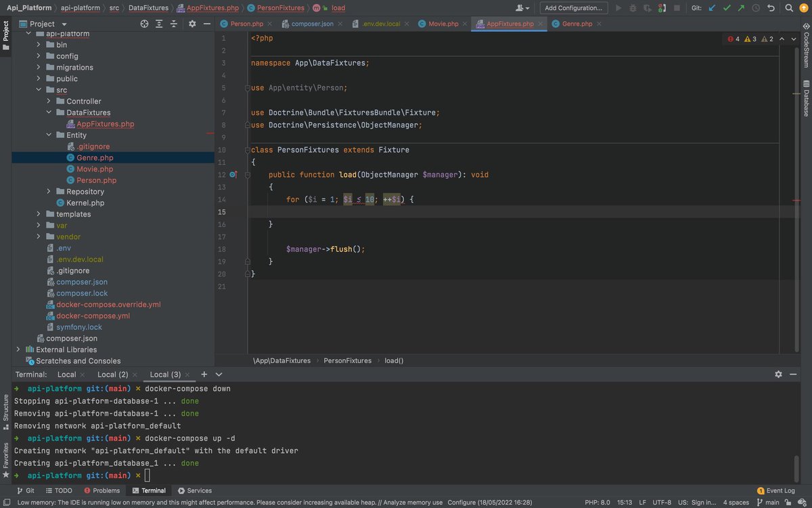Click Git Push green arrow
The height and width of the screenshot is (508, 812).
coord(741,8)
